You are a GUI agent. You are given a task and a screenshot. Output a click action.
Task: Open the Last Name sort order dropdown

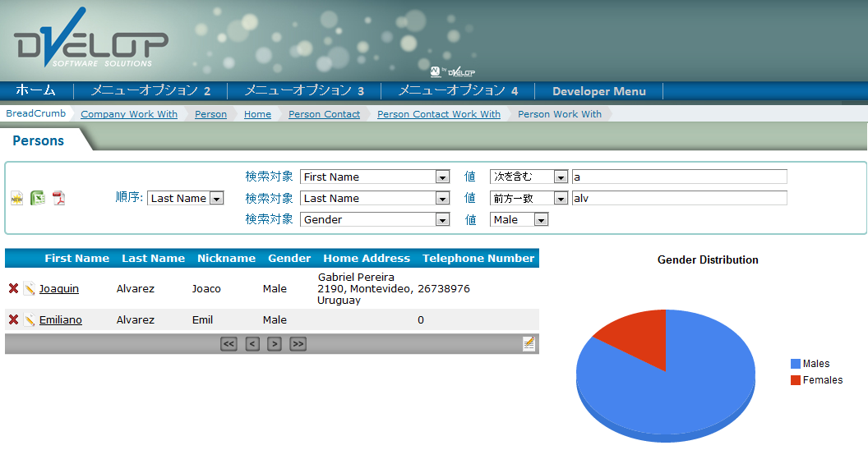[x=216, y=198]
